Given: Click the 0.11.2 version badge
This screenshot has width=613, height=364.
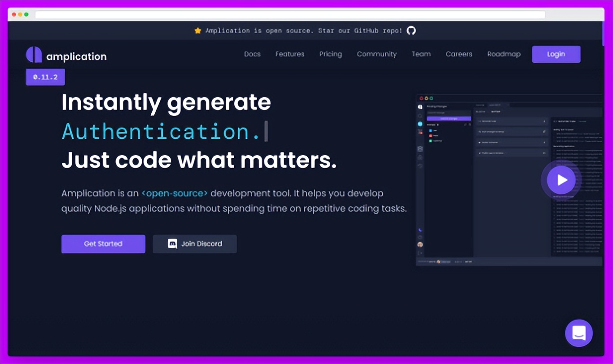Looking at the screenshot, I should 45,77.
